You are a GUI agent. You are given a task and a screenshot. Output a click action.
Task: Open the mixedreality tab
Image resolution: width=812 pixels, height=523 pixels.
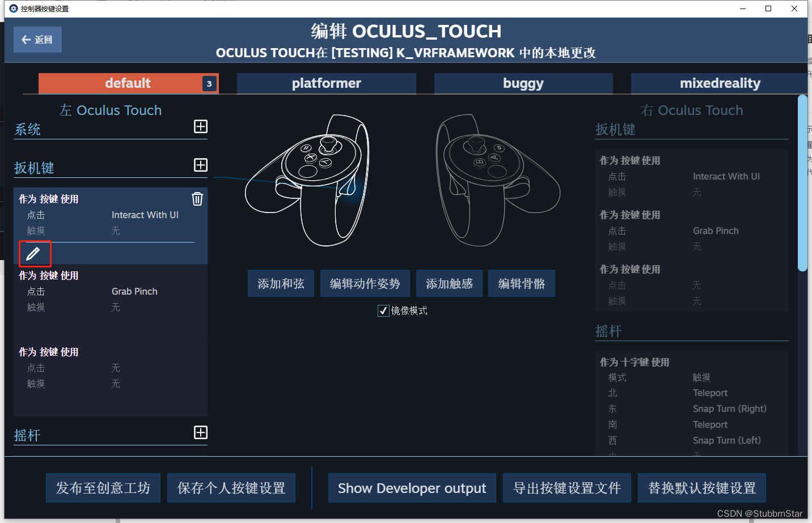tap(720, 83)
